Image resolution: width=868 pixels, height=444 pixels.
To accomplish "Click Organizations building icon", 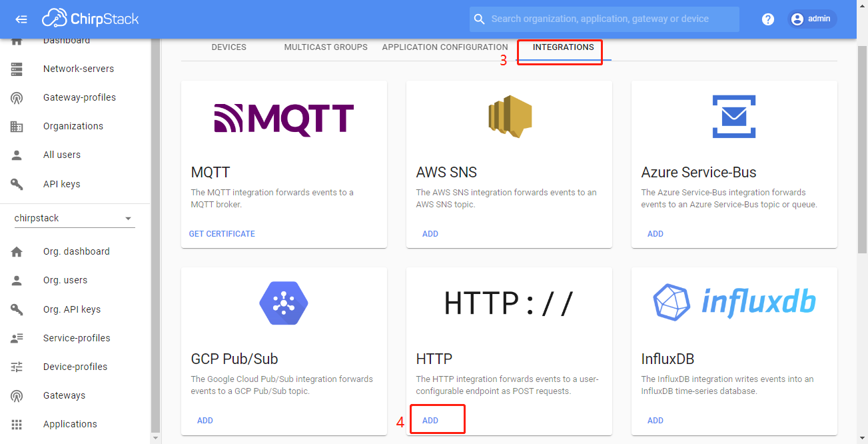I will [x=17, y=126].
